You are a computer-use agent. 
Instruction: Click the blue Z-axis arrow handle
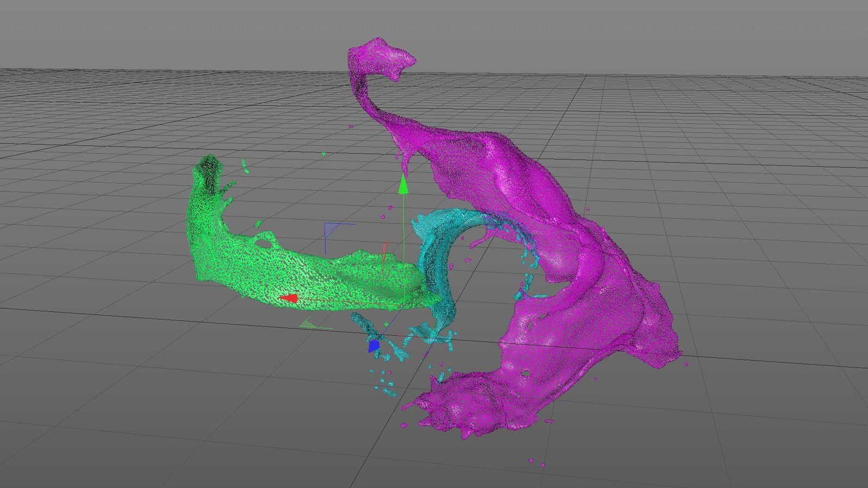pos(374,345)
